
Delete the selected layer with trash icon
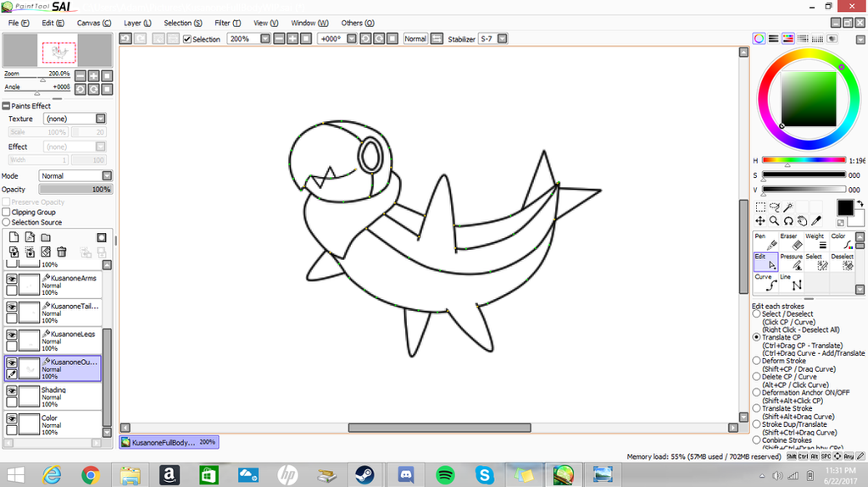click(61, 252)
